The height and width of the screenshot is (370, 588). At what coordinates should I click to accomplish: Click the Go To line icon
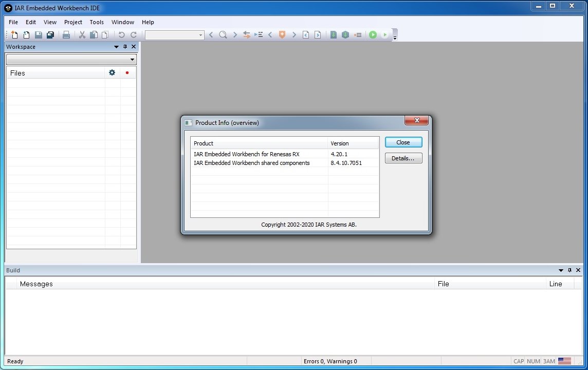(259, 35)
